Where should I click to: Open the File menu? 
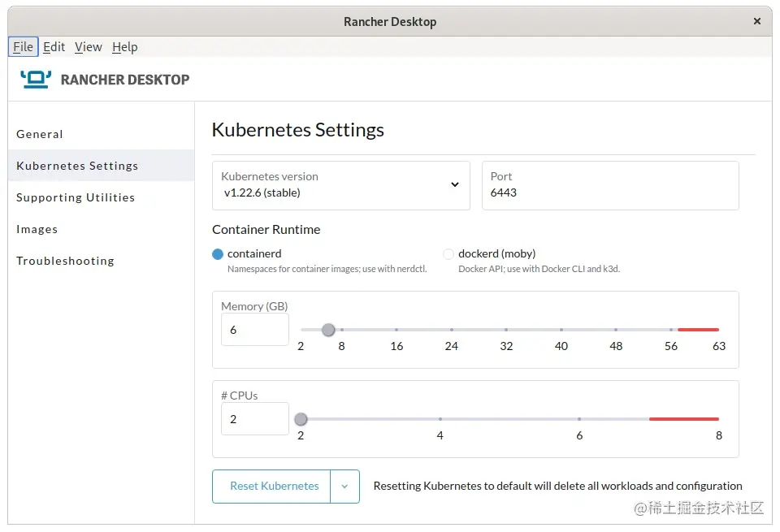[23, 47]
